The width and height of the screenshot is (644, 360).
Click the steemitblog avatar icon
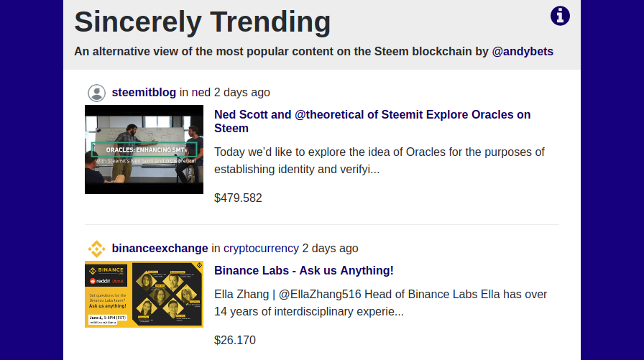pyautogui.click(x=97, y=93)
